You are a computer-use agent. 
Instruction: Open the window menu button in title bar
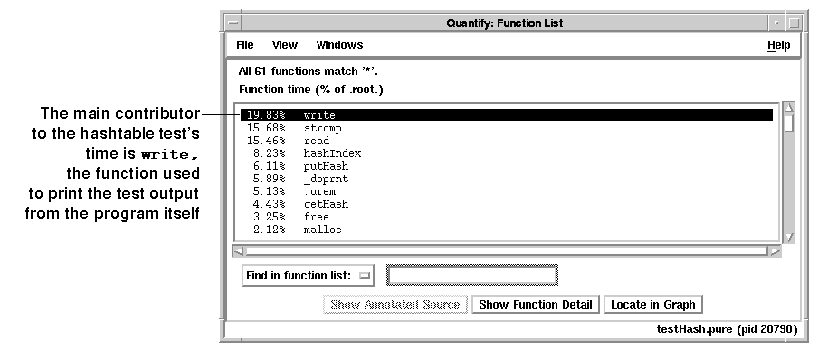pos(234,23)
